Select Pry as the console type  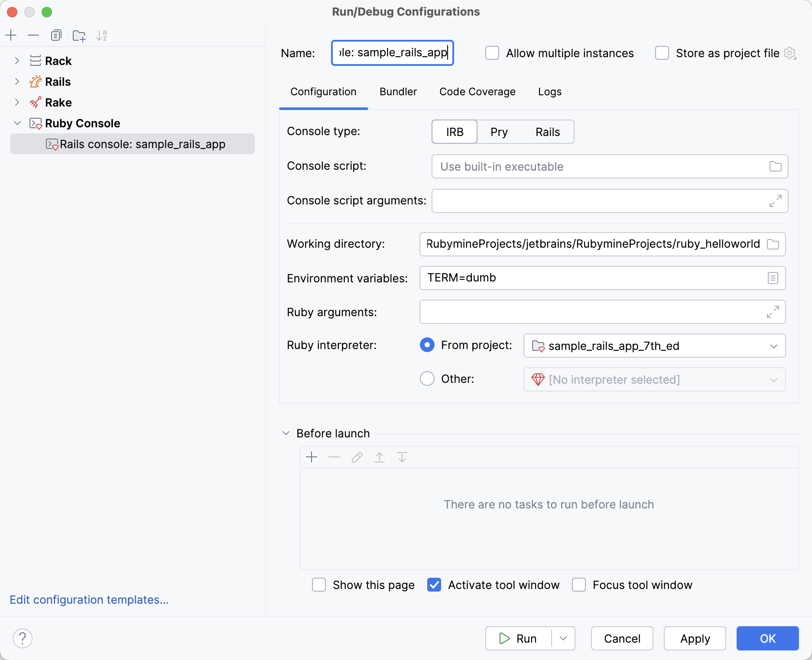[x=499, y=132]
